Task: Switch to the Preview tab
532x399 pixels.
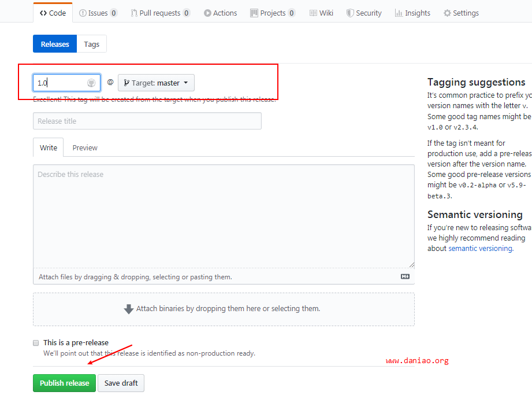Action: pos(85,148)
